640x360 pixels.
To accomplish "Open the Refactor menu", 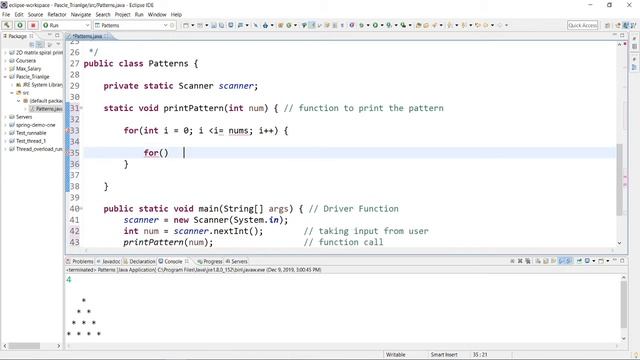I will [x=57, y=14].
